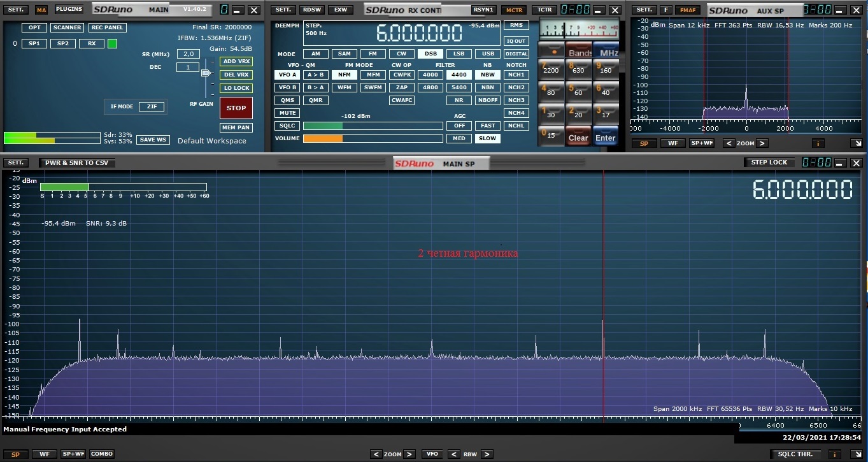Select the 5400 filter width
The width and height of the screenshot is (868, 462).
click(x=459, y=87)
